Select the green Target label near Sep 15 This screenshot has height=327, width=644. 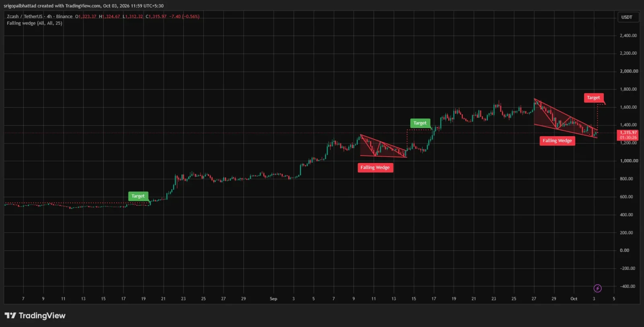[x=420, y=123]
